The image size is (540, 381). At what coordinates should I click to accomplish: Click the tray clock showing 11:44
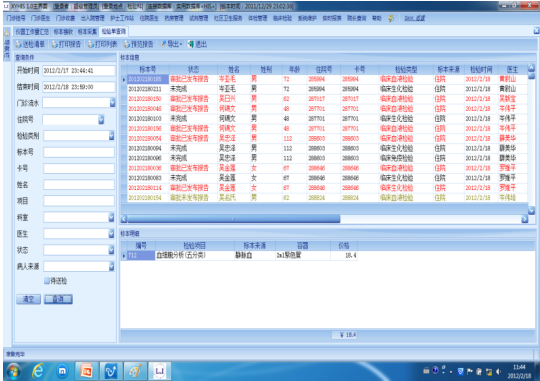click(519, 371)
